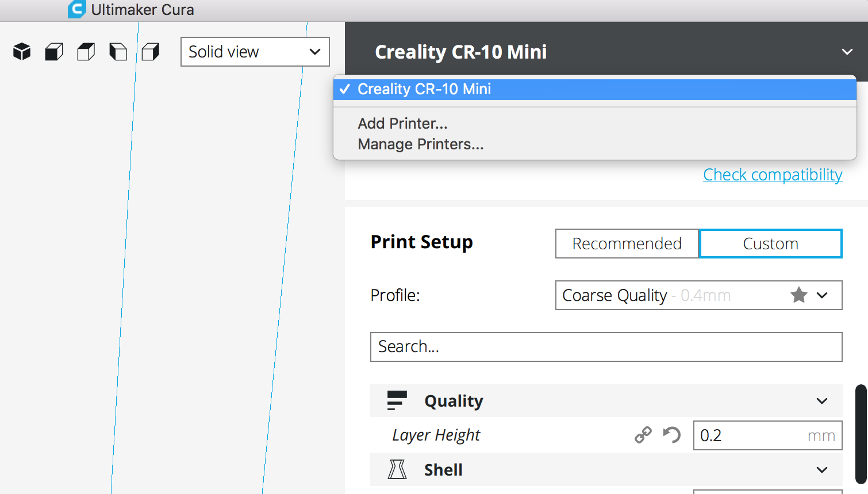Click the Ultimaker Cura logo icon
Viewport: 868px width, 494px height.
[76, 10]
